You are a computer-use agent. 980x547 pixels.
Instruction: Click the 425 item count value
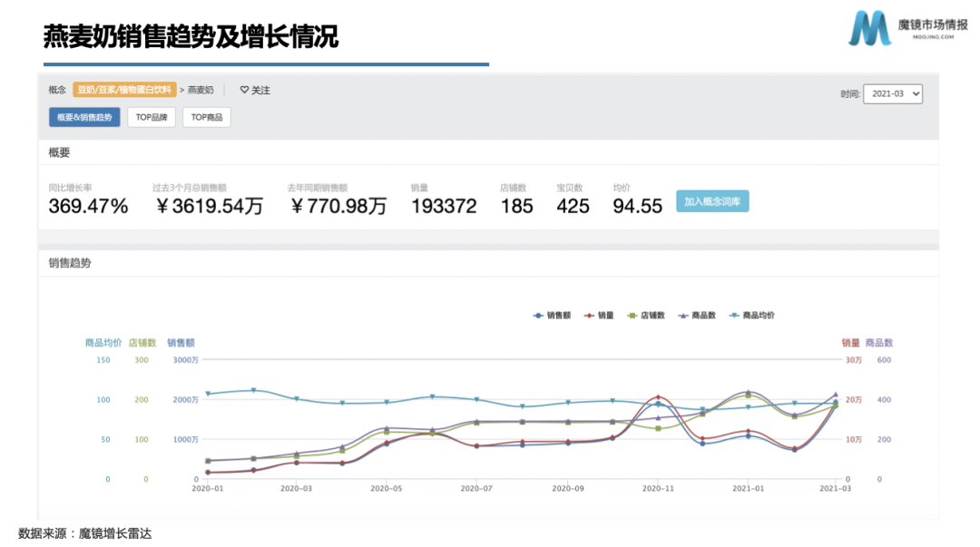(x=573, y=206)
